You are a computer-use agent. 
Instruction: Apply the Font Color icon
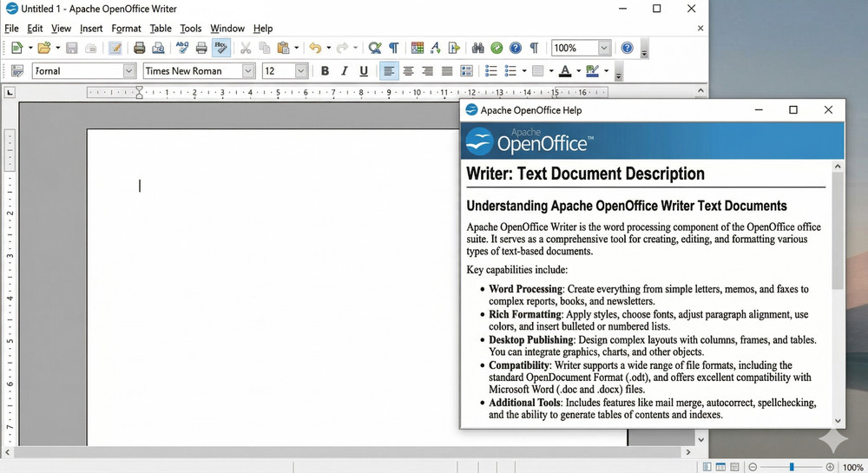tap(565, 71)
